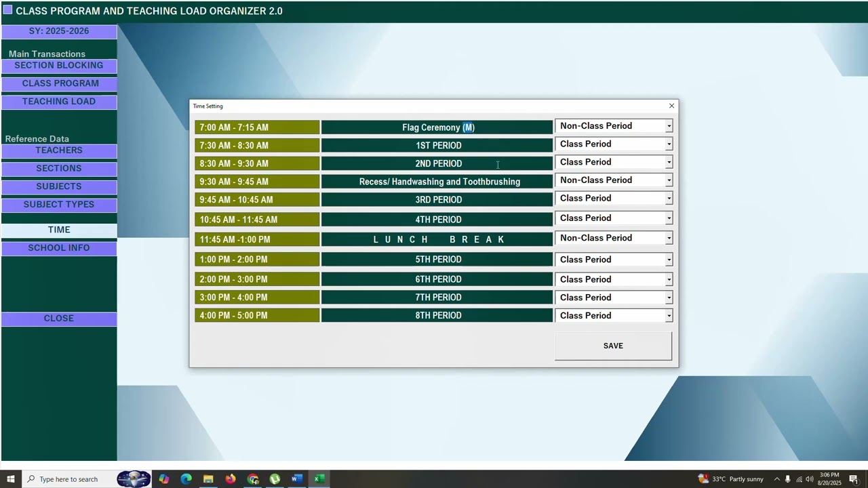The width and height of the screenshot is (868, 488).
Task: Expand period type dropdown for 3RD PERIOD
Action: (669, 199)
